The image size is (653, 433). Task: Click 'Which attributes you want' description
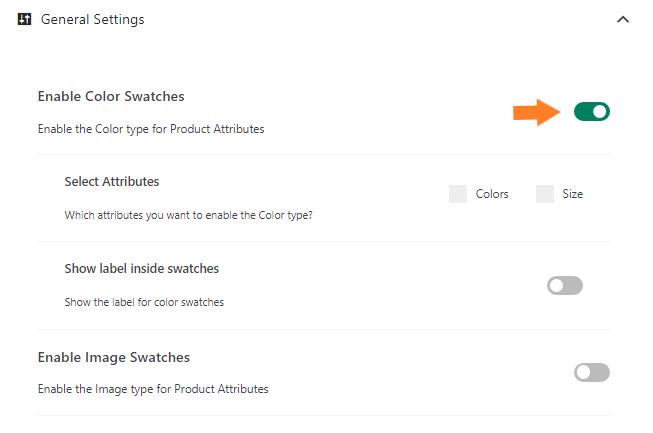[188, 215]
